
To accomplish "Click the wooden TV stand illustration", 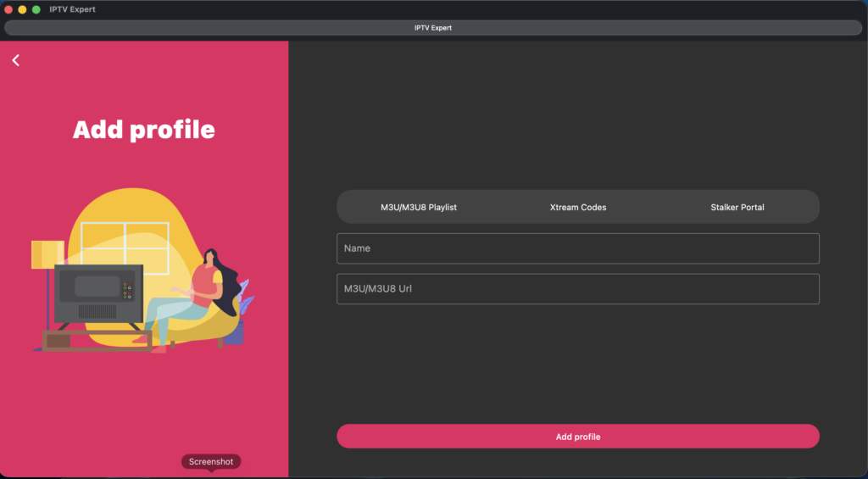I will point(97,341).
